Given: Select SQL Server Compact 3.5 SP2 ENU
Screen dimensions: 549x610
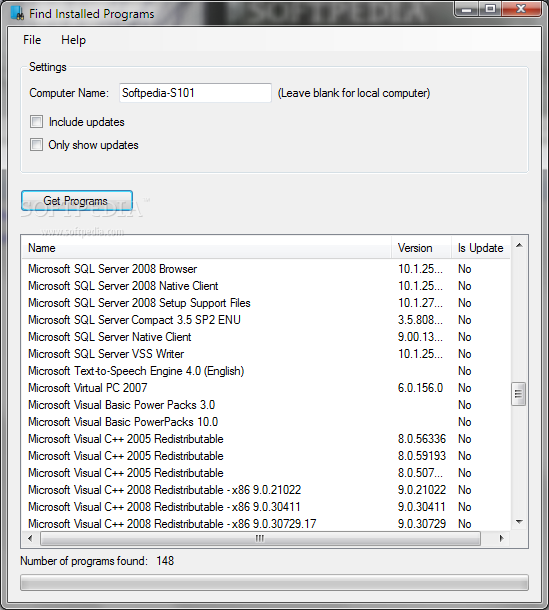Looking at the screenshot, I should coord(266,320).
